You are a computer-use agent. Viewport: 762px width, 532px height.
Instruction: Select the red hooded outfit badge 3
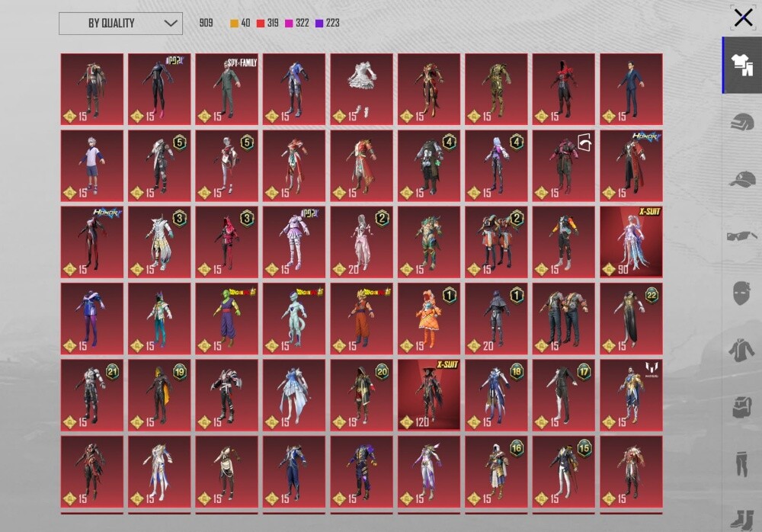click(227, 242)
